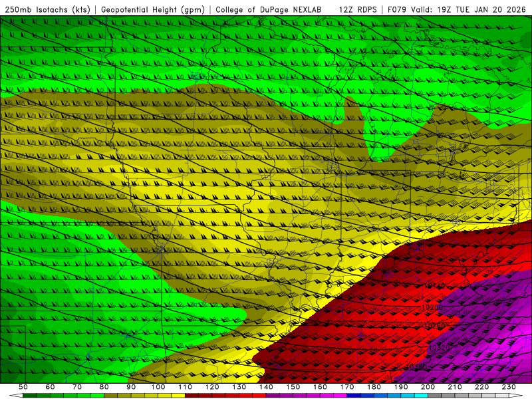Image resolution: width=532 pixels, height=399 pixels.
Task: Click the "Valid: 19Z TUE JAN 20 2026" text
Action: coord(468,9)
